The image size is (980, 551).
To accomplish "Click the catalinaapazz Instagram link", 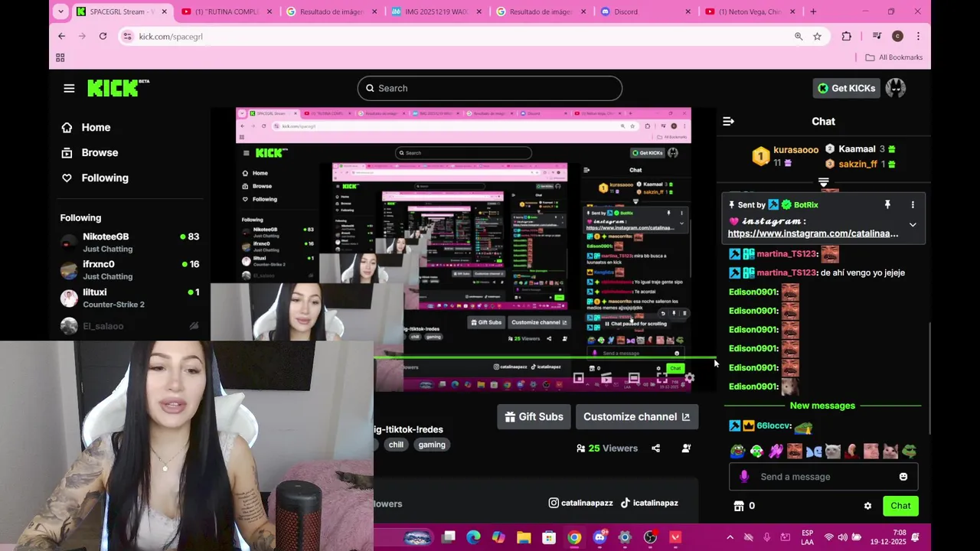I will pyautogui.click(x=581, y=503).
